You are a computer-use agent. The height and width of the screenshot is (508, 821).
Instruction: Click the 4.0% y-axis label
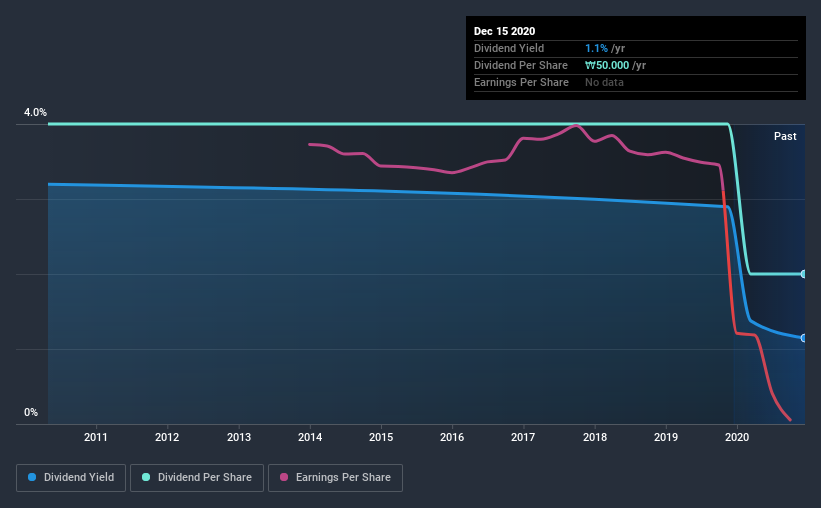[35, 113]
